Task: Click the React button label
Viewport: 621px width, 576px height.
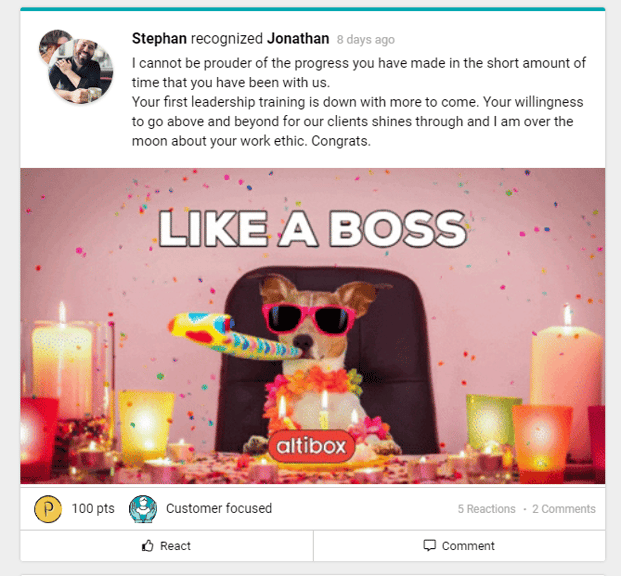Action: click(175, 546)
